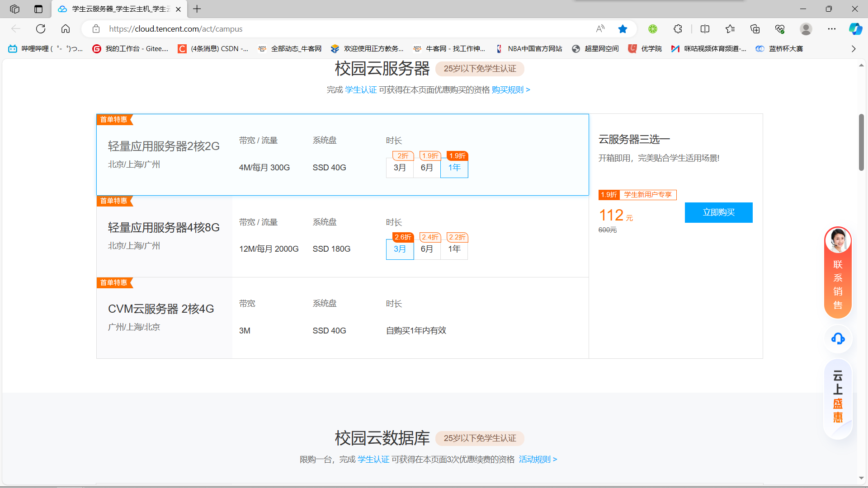Open the 牛客网 - 找工作神 bookmark
Screen dimensions: 868x488
449,49
